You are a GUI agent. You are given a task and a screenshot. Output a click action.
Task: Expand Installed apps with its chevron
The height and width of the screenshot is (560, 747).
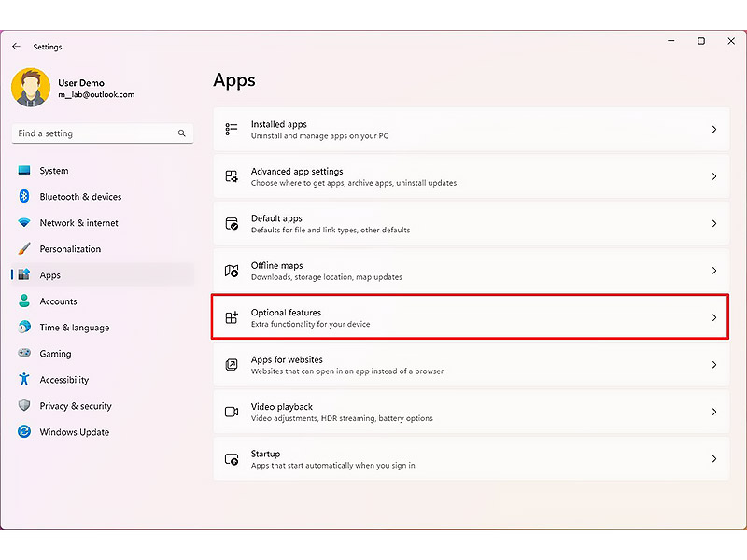713,129
